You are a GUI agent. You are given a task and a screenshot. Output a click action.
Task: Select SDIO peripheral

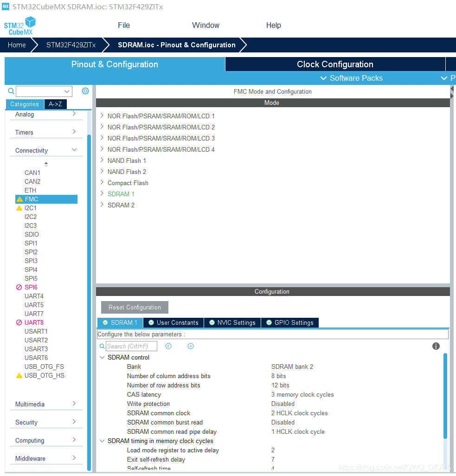pyautogui.click(x=32, y=234)
